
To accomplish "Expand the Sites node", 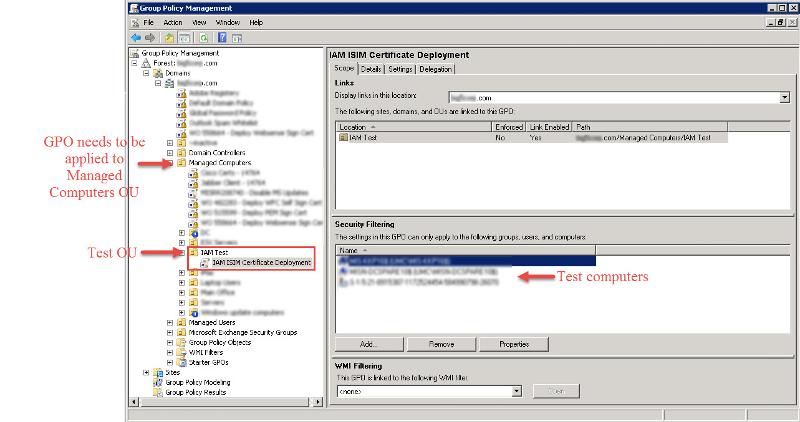I will pos(146,373).
